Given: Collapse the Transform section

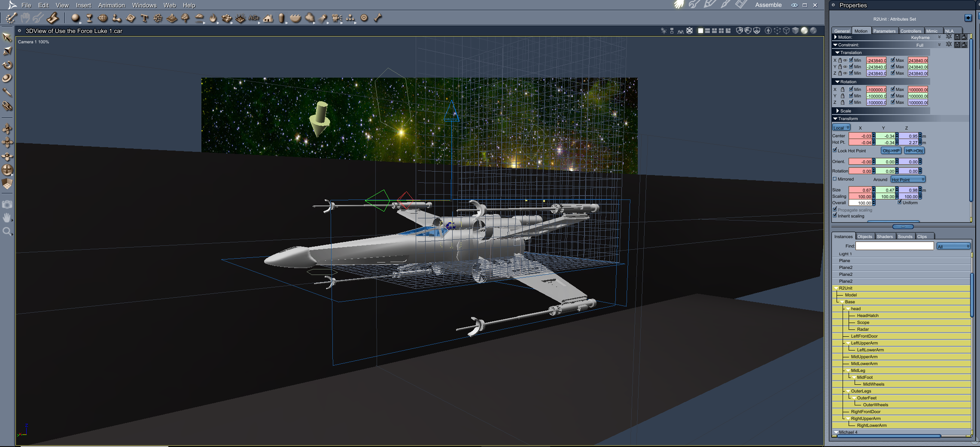Looking at the screenshot, I should pyautogui.click(x=835, y=118).
